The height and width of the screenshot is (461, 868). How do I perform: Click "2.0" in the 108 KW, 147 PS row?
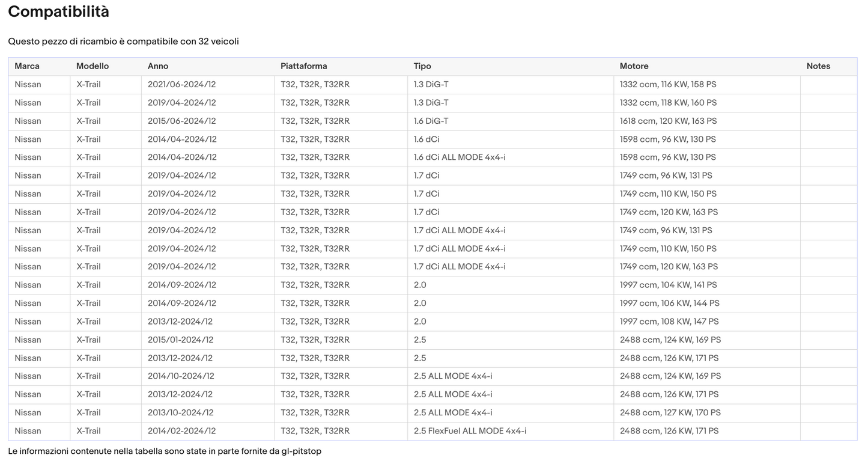pos(420,322)
